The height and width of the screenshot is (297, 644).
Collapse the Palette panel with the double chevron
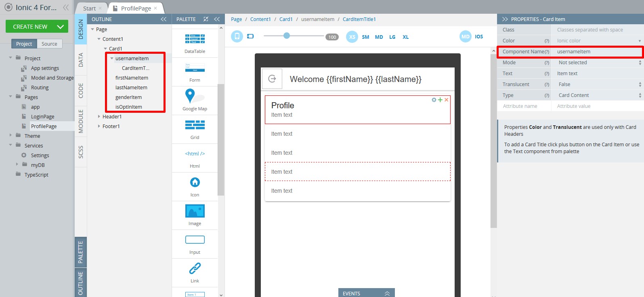(217, 19)
